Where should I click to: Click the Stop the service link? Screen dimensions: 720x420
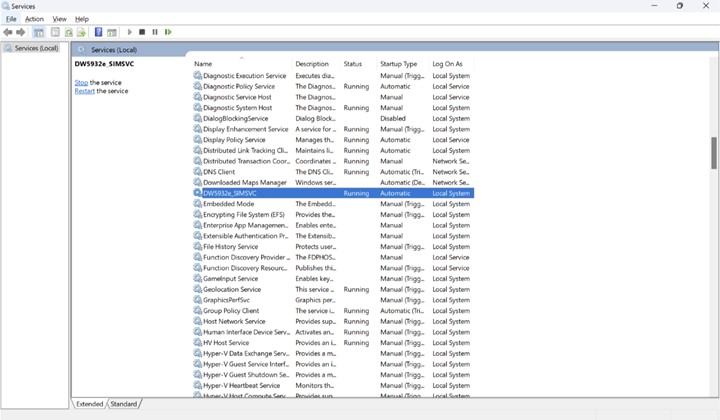tap(81, 82)
